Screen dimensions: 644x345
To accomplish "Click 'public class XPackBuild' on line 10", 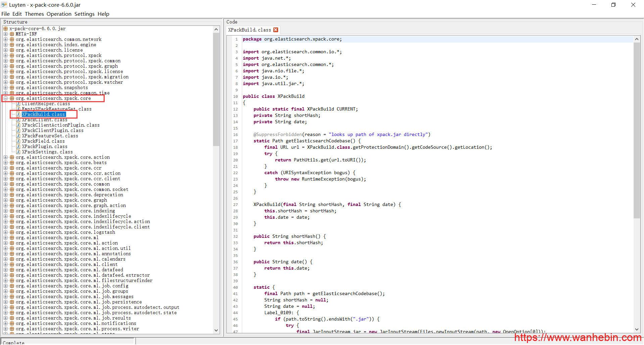I will click(274, 96).
